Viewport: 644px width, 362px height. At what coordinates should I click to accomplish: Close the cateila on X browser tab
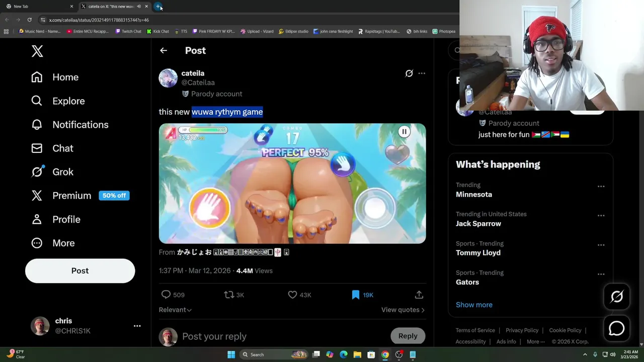point(146,7)
